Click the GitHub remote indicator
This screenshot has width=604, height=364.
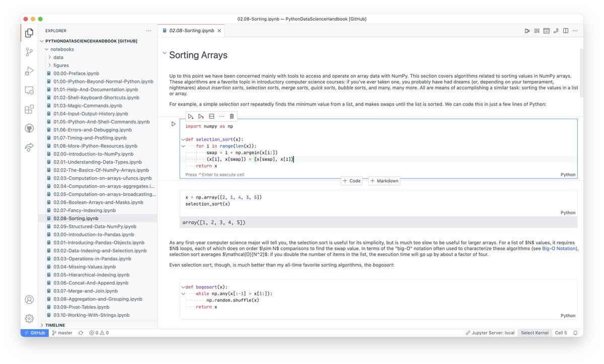pyautogui.click(x=34, y=333)
